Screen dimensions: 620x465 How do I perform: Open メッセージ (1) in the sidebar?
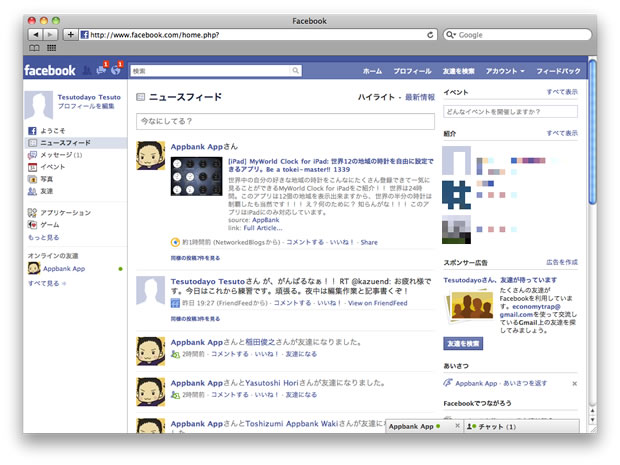[55, 155]
